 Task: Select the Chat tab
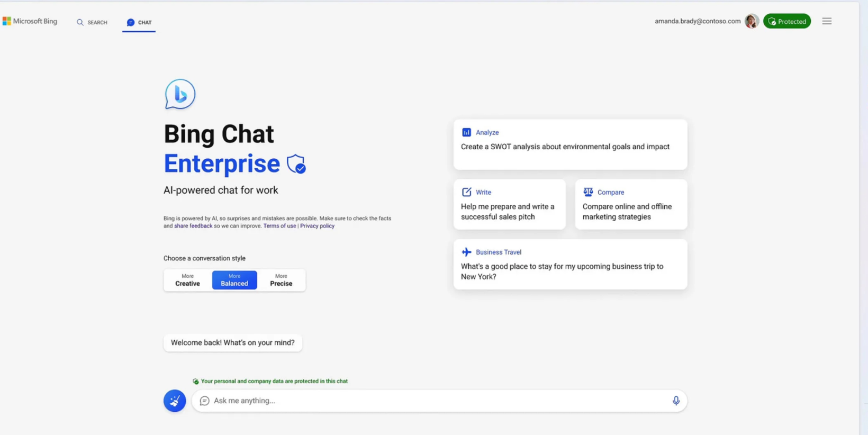pyautogui.click(x=139, y=22)
